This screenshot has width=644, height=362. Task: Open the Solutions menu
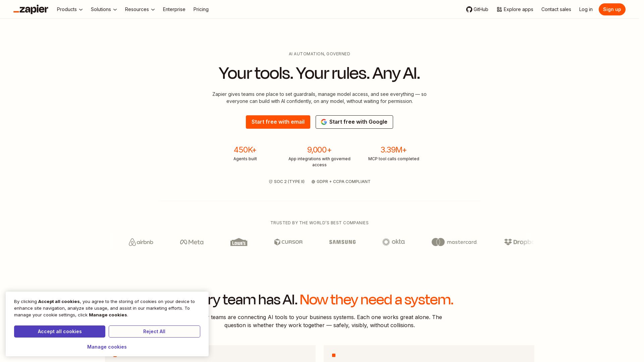click(x=104, y=9)
